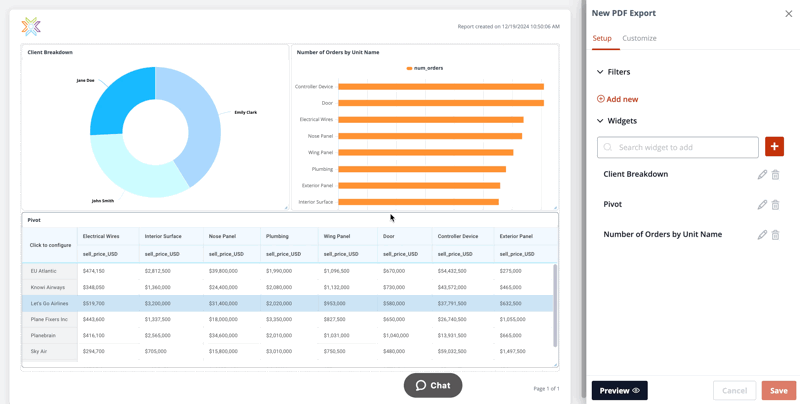Click the red plus add widget button
Image resolution: width=800 pixels, height=404 pixels.
pyautogui.click(x=774, y=147)
